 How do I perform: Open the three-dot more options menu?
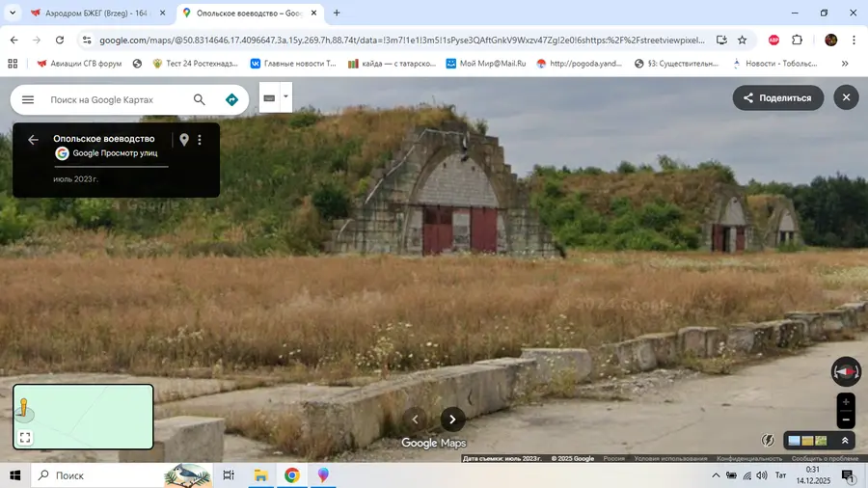coord(200,140)
